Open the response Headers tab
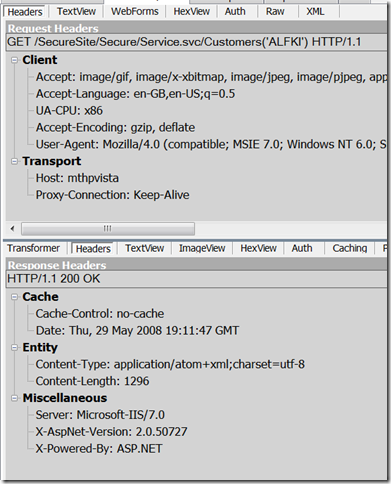 coord(93,249)
